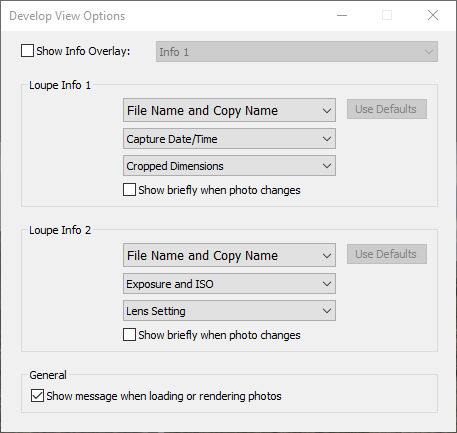Screen dimensions: 457x433
Task: Open the Exposure and ISO dropdown
Action: click(x=229, y=284)
